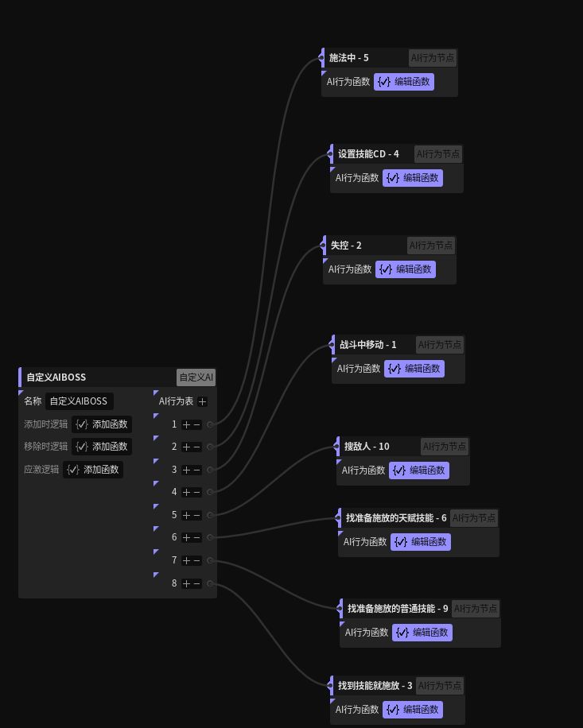
Task: Click the 自定义AI tag on the main node
Action: pos(196,378)
